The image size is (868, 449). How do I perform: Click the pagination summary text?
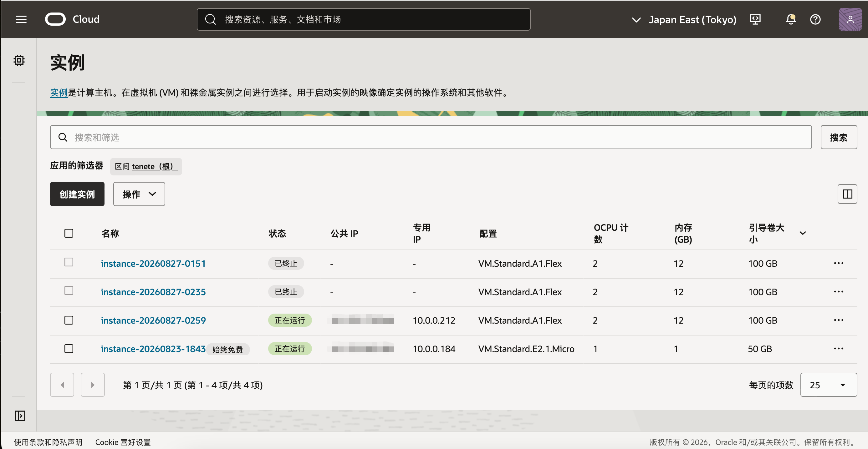coord(193,385)
